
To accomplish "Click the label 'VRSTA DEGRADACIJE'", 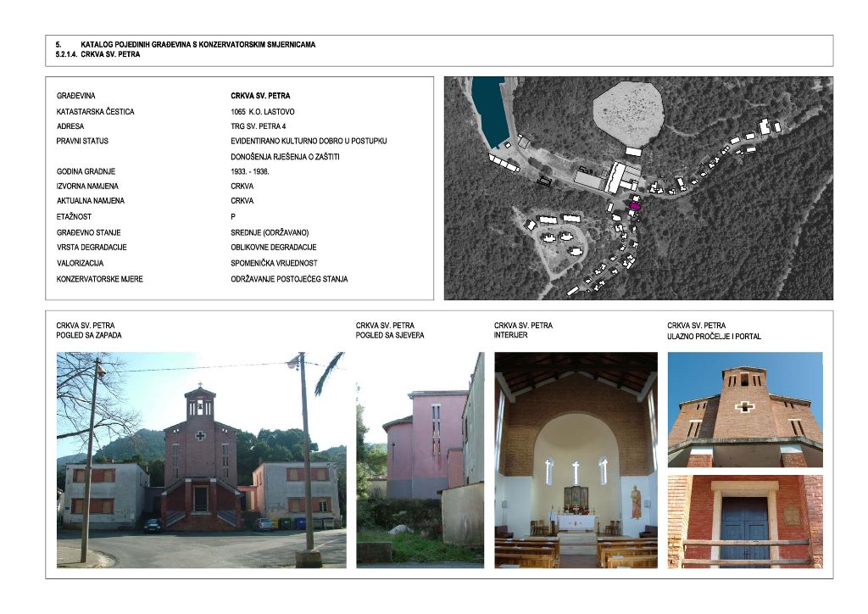I will click(92, 248).
